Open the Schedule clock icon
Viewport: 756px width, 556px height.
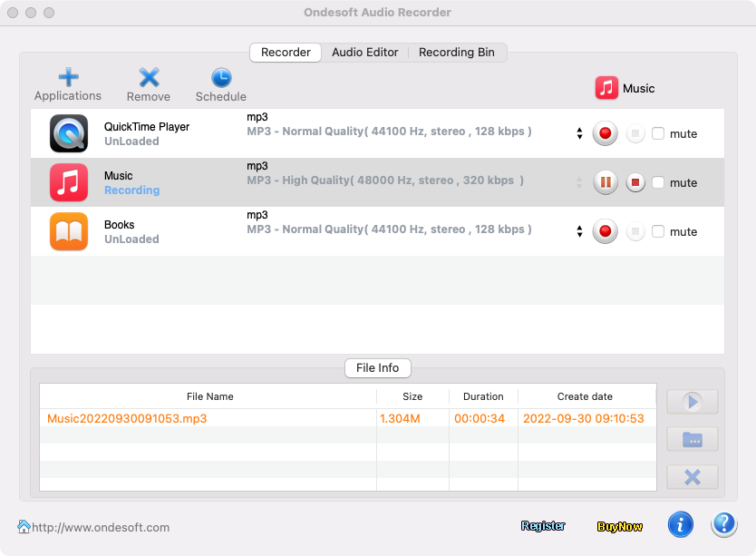point(221,78)
